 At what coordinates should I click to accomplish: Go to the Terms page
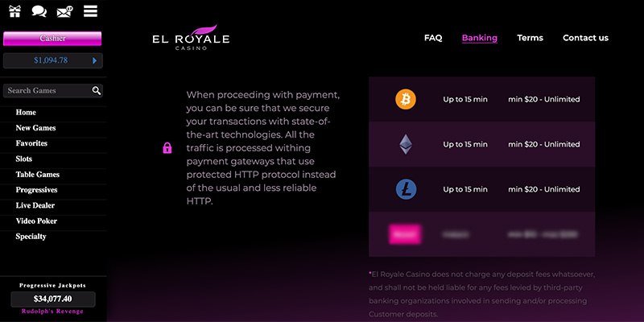[x=530, y=38]
